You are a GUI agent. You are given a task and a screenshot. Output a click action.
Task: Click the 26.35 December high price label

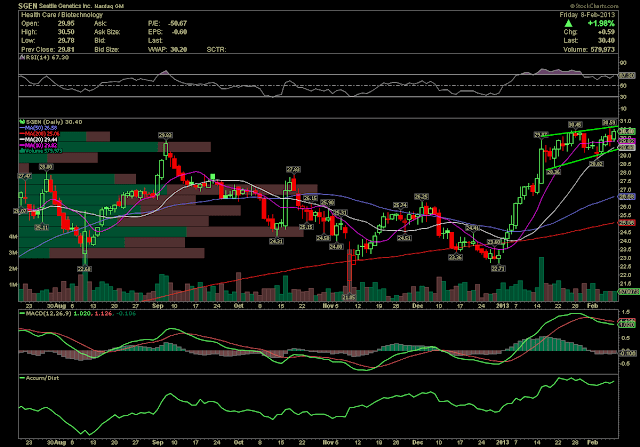[421, 196]
